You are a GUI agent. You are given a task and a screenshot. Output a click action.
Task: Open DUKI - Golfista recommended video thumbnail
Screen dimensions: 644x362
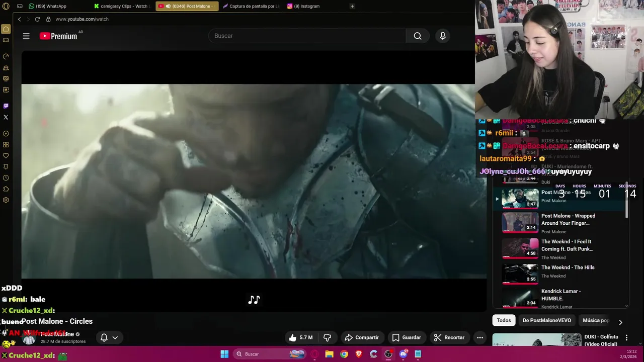pyautogui.click(x=536, y=340)
